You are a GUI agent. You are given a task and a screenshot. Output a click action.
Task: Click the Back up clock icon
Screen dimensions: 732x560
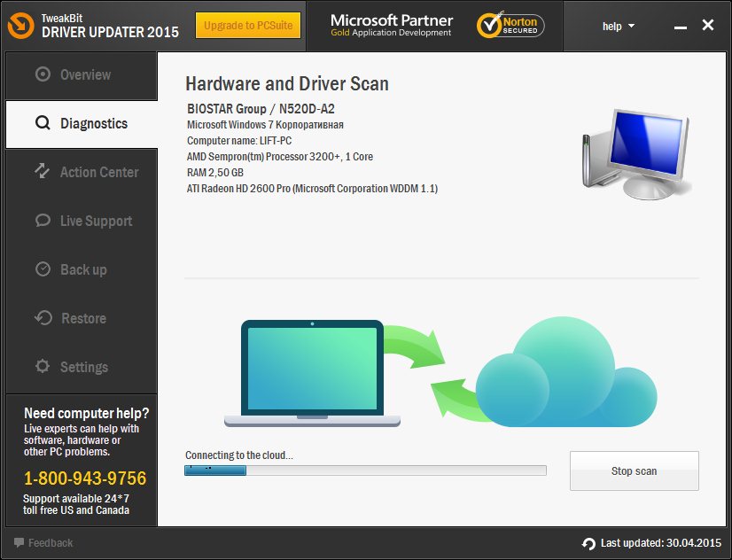coord(43,269)
